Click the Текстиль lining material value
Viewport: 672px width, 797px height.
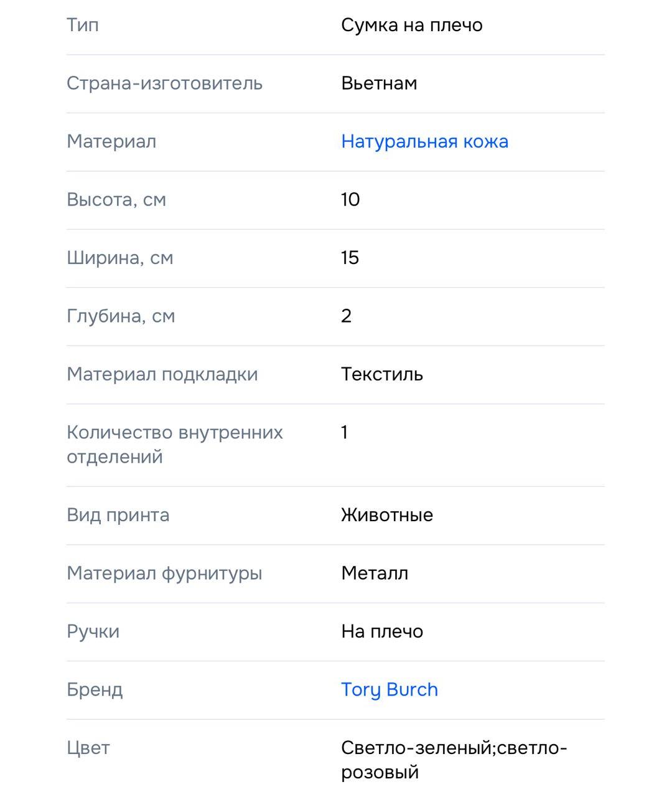(x=382, y=374)
